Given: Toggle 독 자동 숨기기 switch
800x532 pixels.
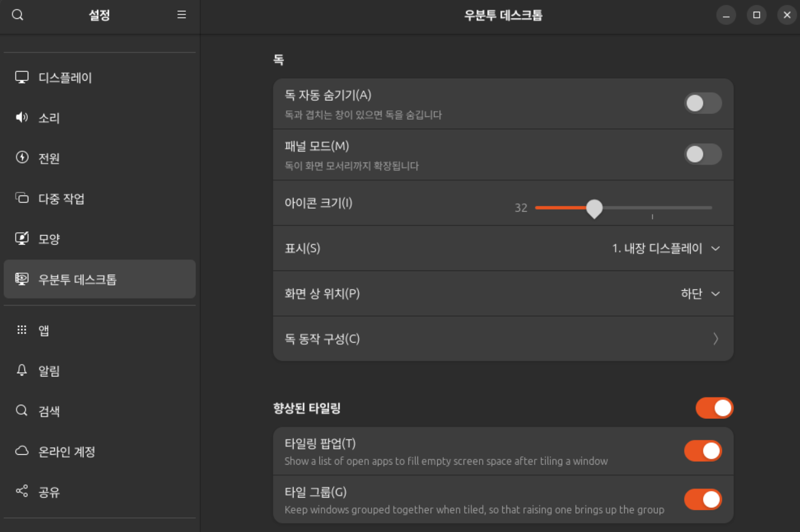Looking at the screenshot, I should [702, 103].
